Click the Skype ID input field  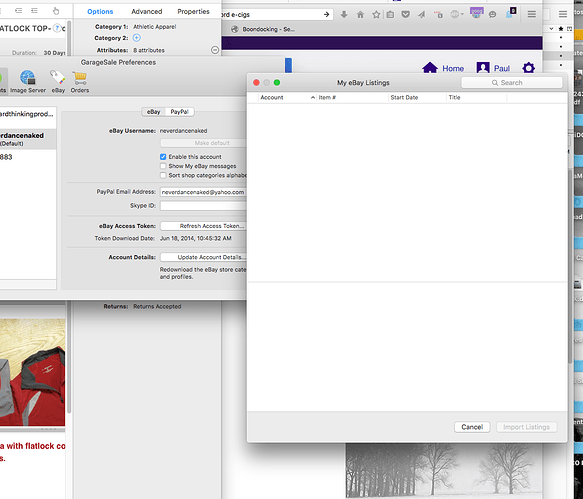[x=203, y=206]
